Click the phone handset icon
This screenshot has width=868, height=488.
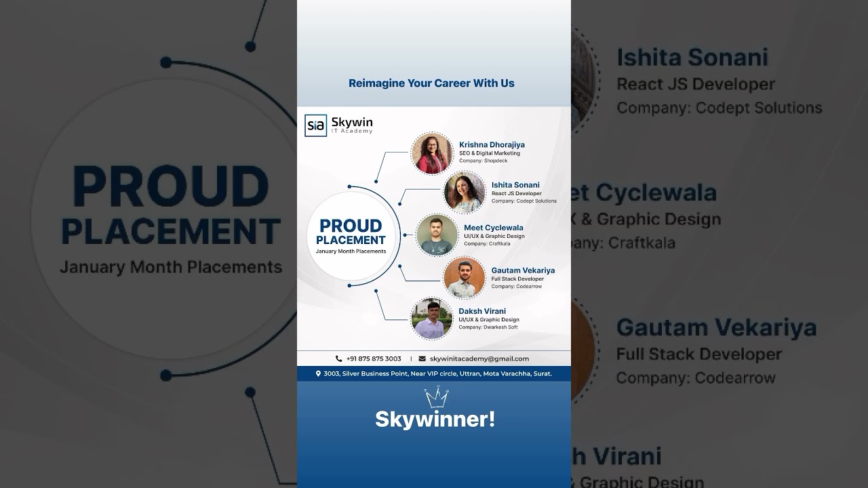(338, 359)
